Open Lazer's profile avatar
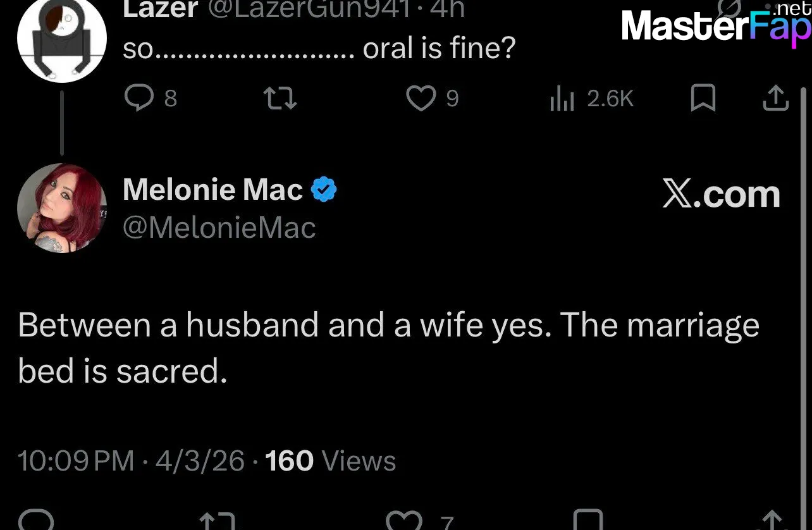The image size is (812, 530). click(61, 39)
